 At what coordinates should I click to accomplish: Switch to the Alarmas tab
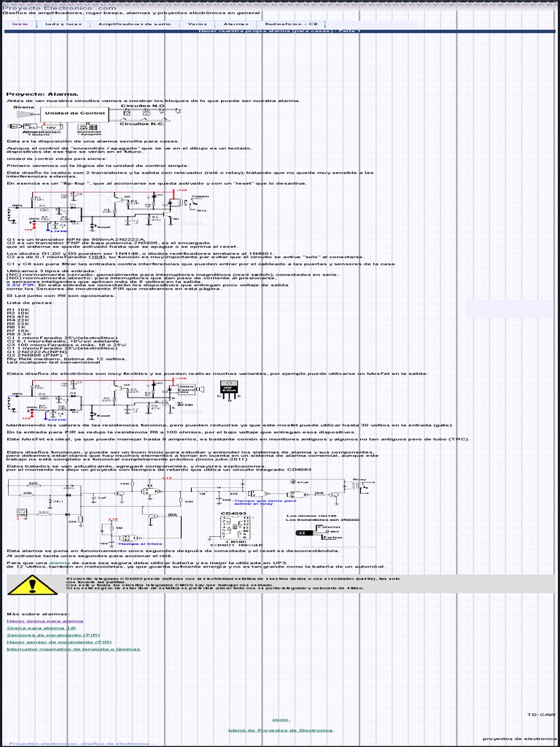coord(236,24)
